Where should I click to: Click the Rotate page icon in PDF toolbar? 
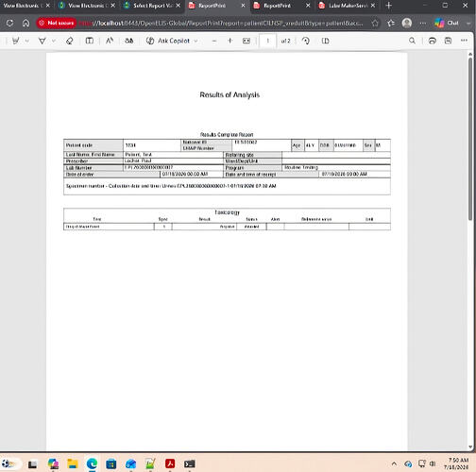coord(305,41)
